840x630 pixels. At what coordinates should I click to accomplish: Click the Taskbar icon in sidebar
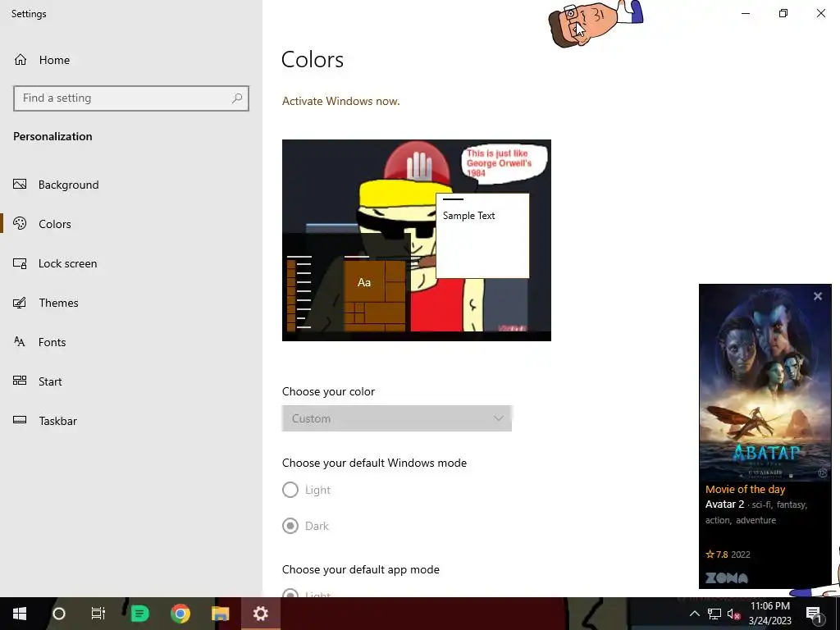click(x=20, y=420)
